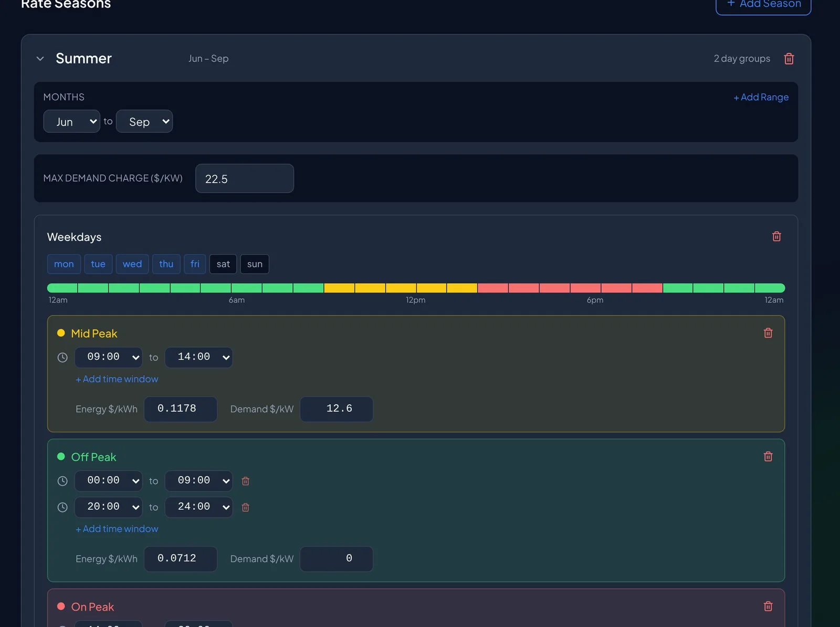The height and width of the screenshot is (627, 840).
Task: Delete the Summer season via trash icon
Action: point(789,59)
